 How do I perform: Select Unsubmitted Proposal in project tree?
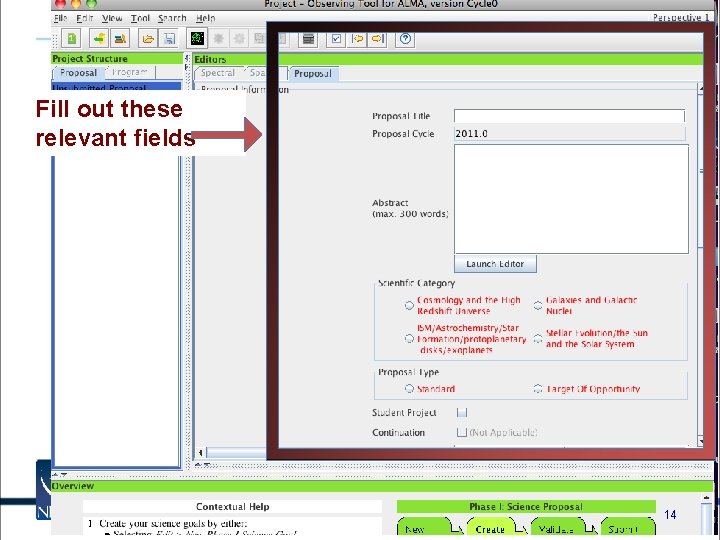pyautogui.click(x=117, y=86)
